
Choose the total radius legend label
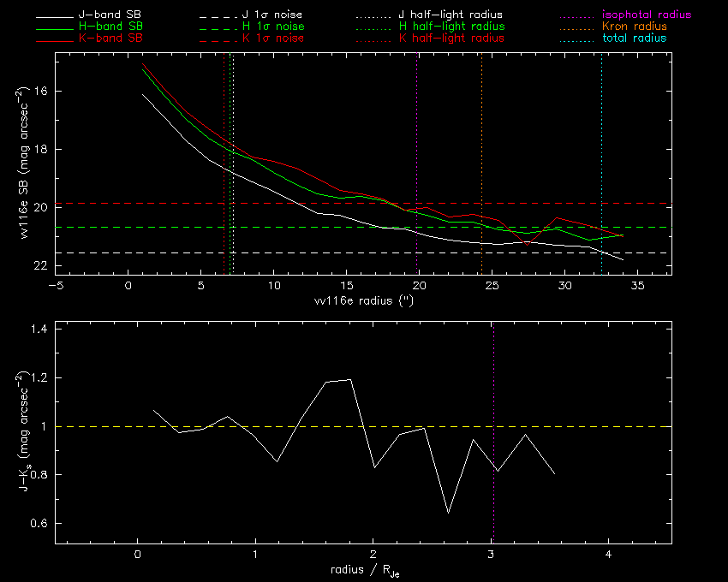point(634,39)
